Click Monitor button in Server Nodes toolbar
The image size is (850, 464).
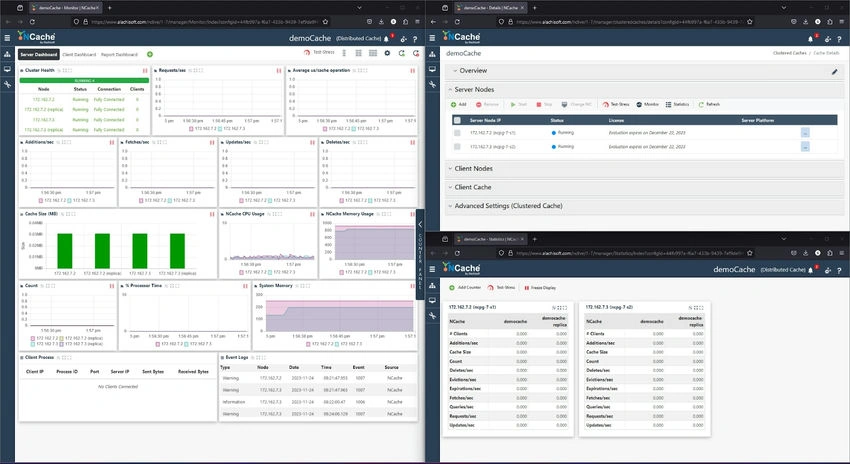click(x=647, y=105)
